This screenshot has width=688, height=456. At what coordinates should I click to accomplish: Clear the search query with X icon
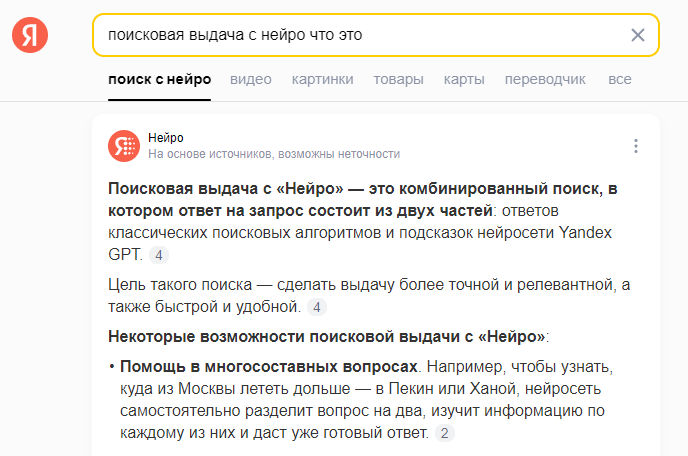pyautogui.click(x=638, y=35)
